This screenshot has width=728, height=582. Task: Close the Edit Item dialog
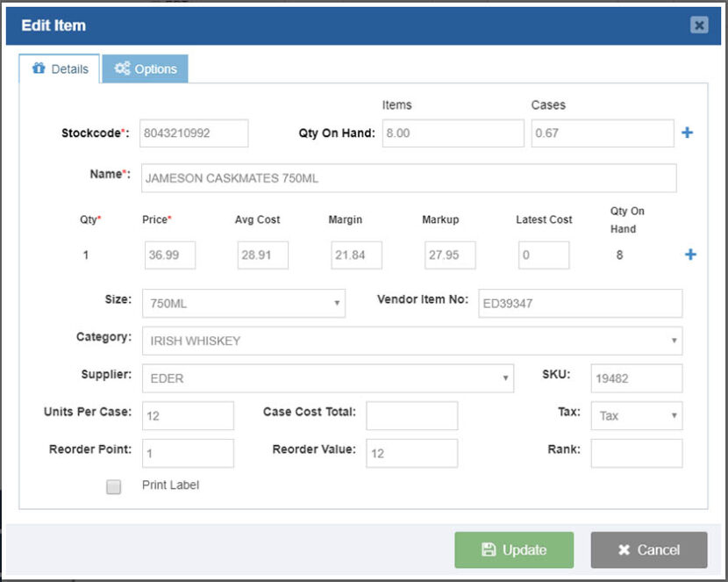[x=698, y=25]
